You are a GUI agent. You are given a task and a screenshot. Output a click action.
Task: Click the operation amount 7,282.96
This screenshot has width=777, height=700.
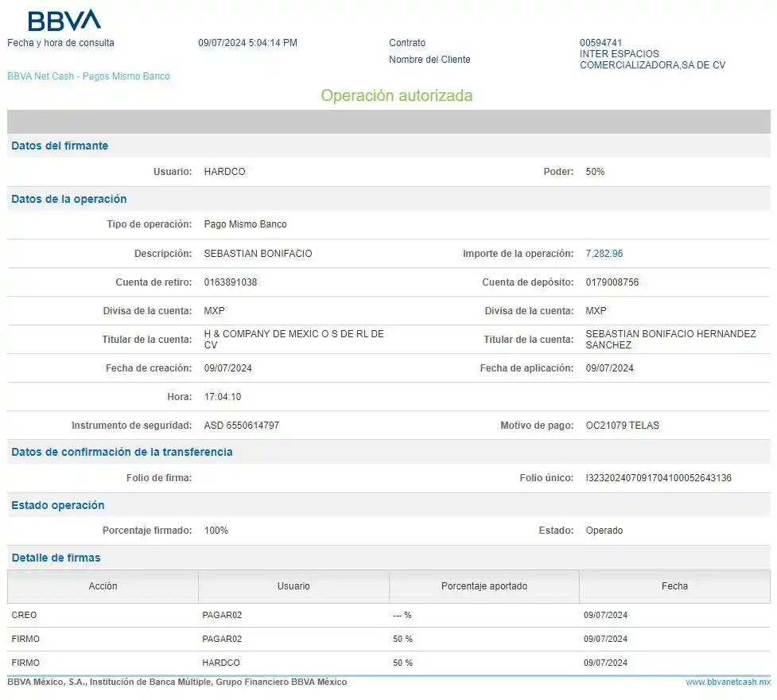click(604, 254)
